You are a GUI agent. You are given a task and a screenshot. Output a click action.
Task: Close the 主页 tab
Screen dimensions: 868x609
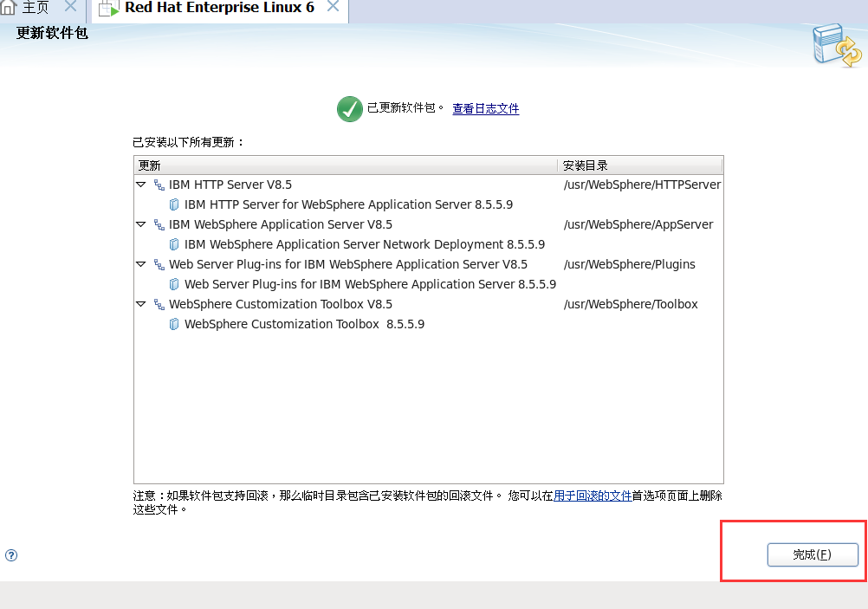[x=70, y=7]
